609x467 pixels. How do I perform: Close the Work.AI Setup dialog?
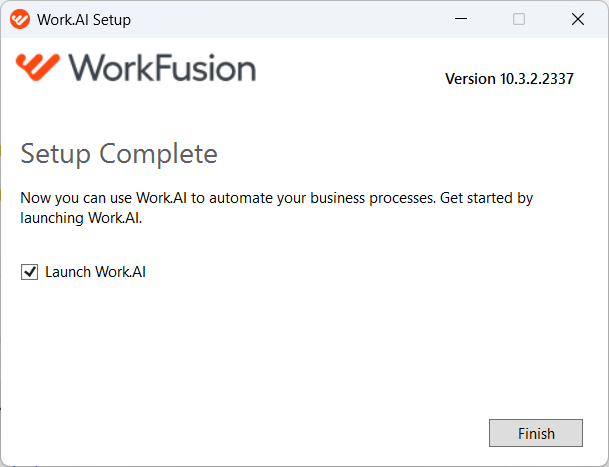(x=578, y=19)
